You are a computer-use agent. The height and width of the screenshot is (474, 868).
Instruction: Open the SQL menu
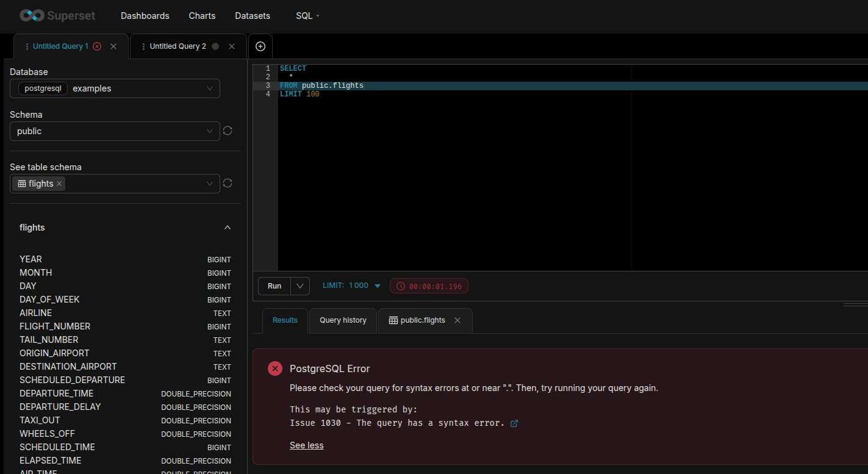tap(307, 16)
